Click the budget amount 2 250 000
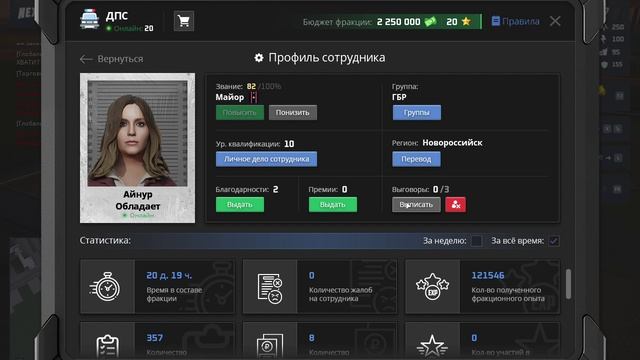640x360 pixels. click(398, 22)
